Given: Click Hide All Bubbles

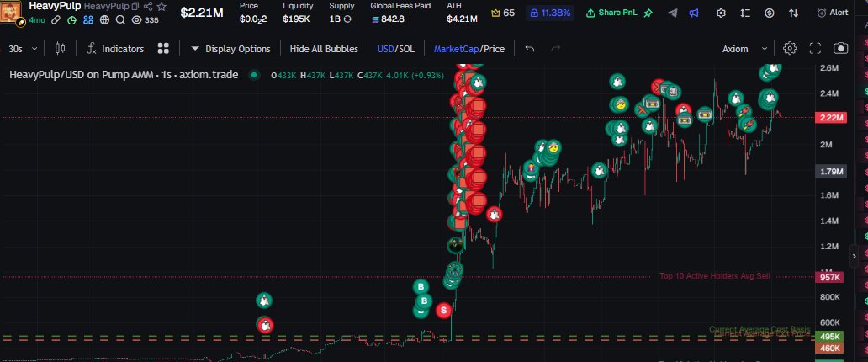Looking at the screenshot, I should coord(324,49).
